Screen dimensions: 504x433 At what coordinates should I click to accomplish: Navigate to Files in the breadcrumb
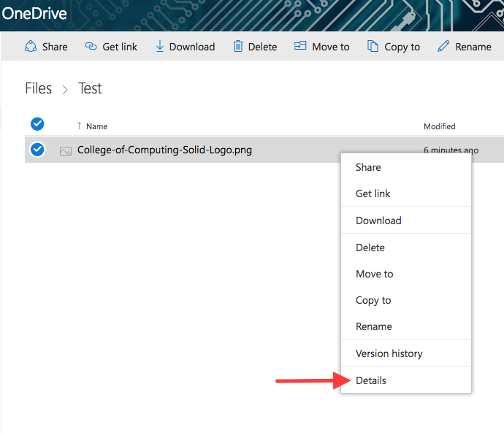[39, 88]
